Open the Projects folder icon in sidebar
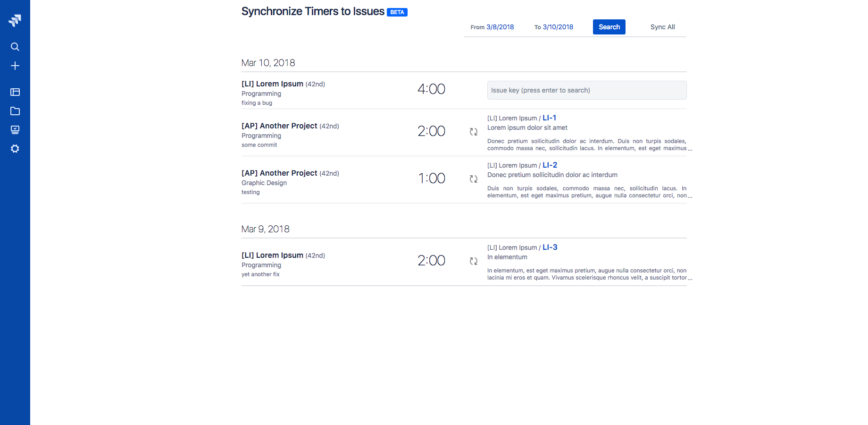 click(15, 111)
